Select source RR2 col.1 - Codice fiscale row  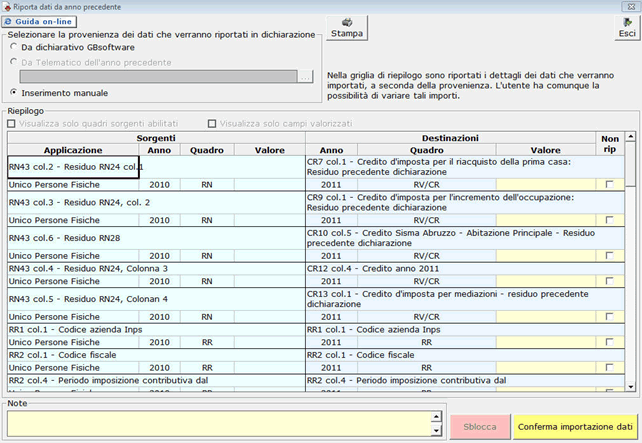pyautogui.click(x=156, y=355)
